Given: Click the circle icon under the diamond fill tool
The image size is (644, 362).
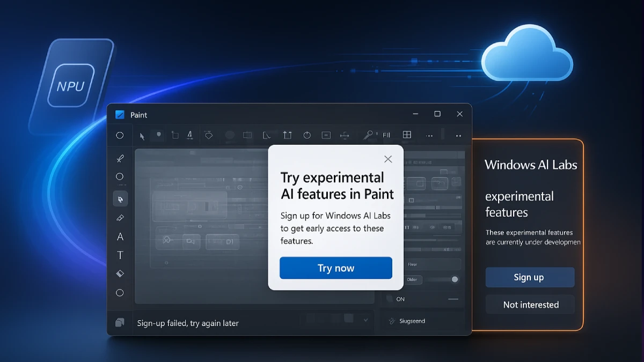Looking at the screenshot, I should point(120,293).
